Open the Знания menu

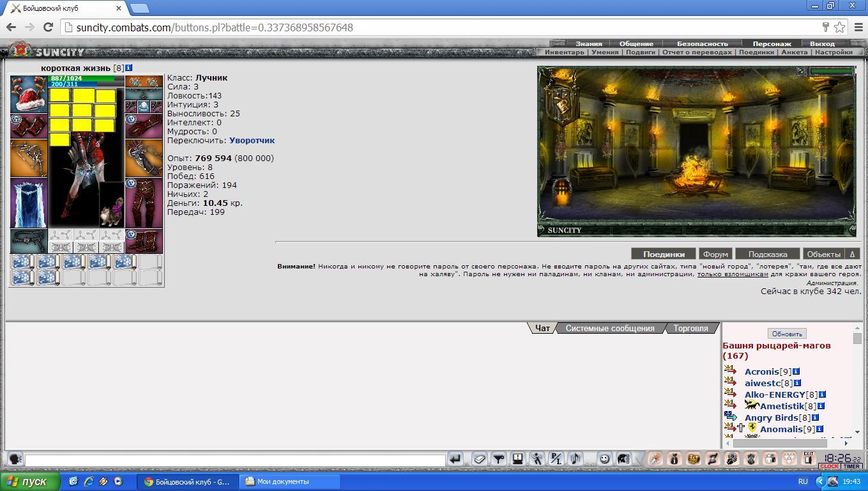coord(589,44)
